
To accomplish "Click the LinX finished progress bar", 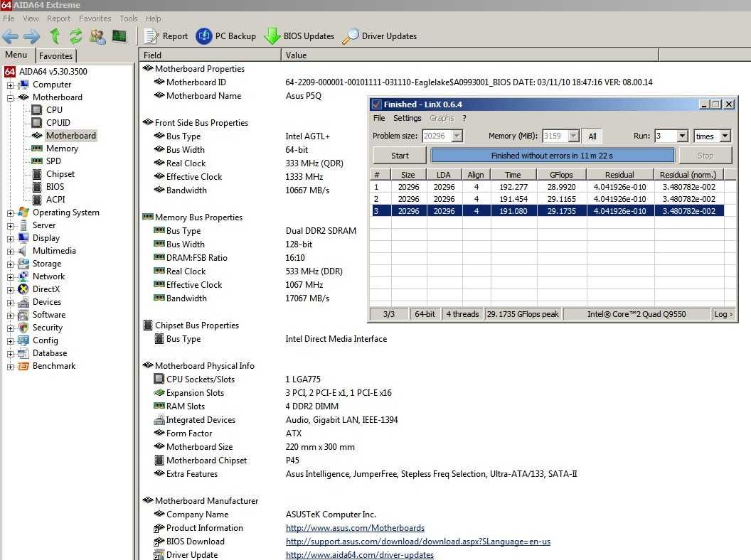I will coord(552,156).
